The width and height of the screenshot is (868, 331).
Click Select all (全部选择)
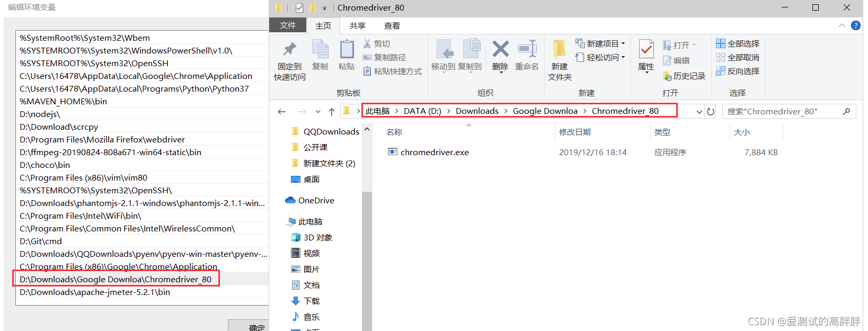point(738,43)
